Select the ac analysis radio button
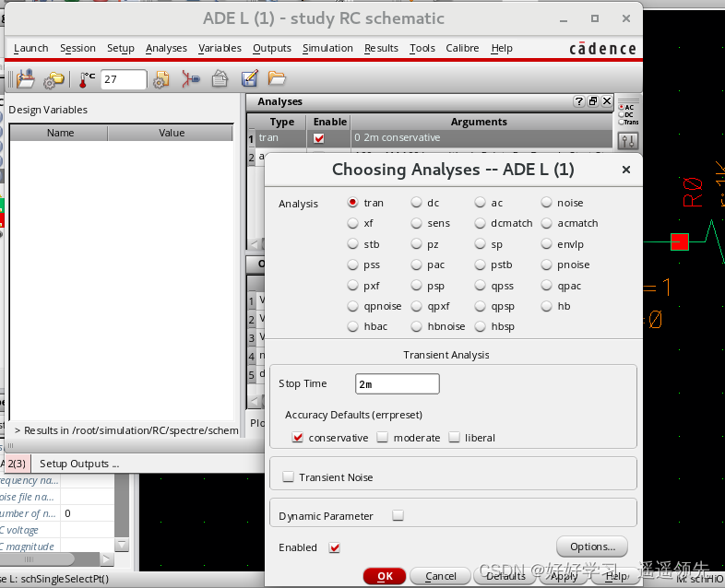 [481, 203]
